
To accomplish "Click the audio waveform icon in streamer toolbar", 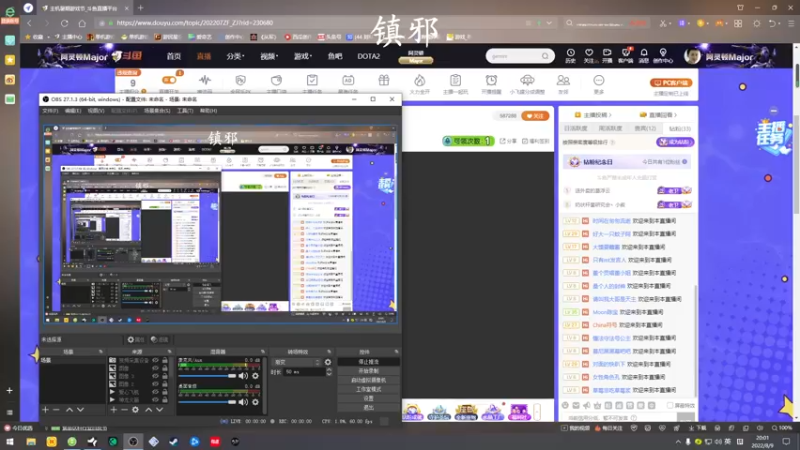I will pyautogui.click(x=205, y=80).
